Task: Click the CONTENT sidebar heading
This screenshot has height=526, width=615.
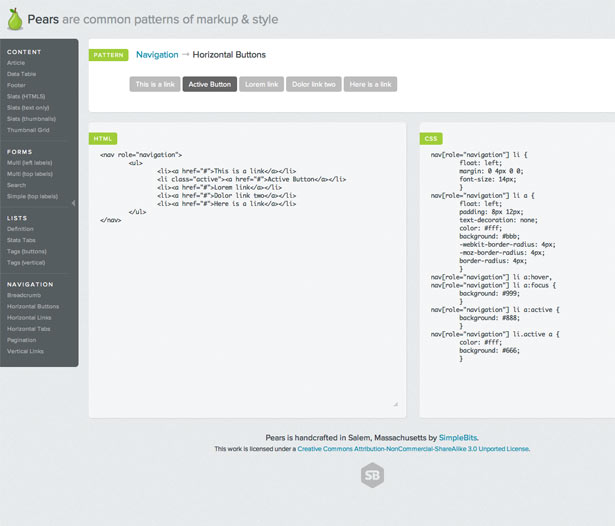Action: click(x=24, y=52)
